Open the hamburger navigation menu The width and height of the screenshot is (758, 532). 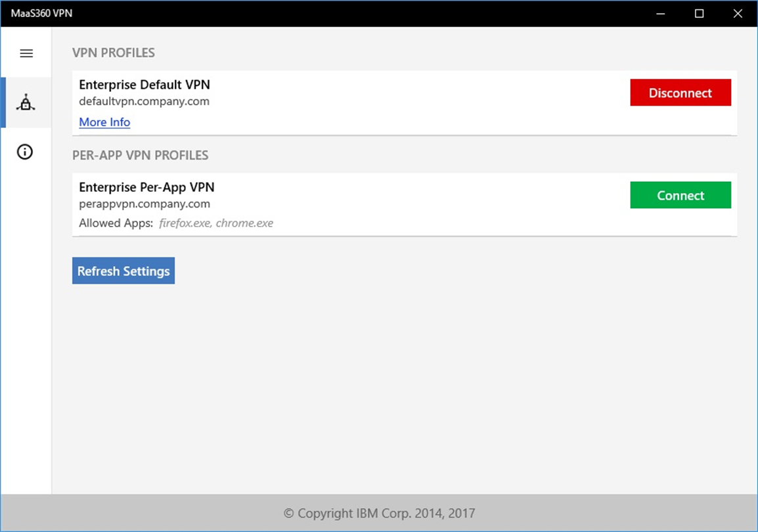point(26,53)
